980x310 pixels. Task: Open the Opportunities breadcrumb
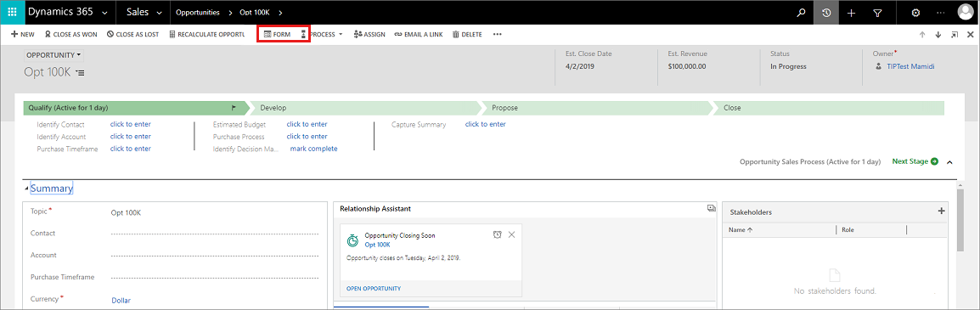coord(198,13)
